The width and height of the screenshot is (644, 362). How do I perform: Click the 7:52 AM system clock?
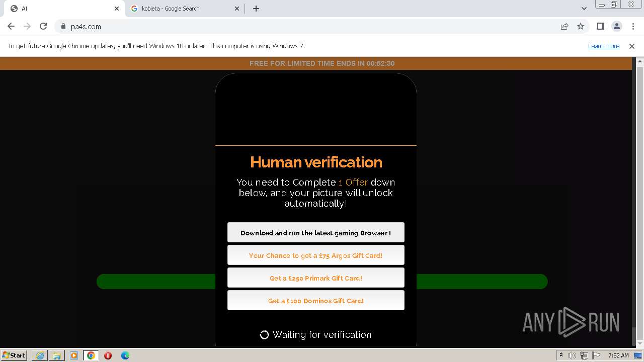[x=618, y=355]
